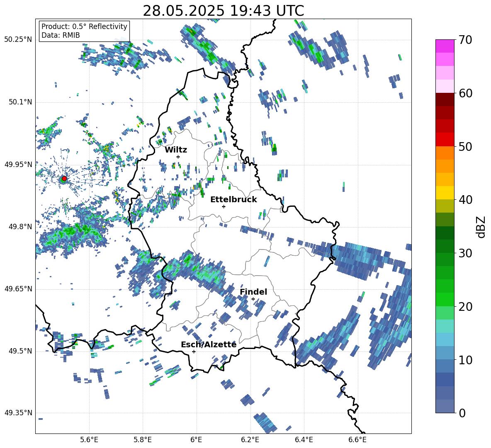491x448 pixels.
Task: Click the Wiltz station cross marker
Action: tap(178, 157)
